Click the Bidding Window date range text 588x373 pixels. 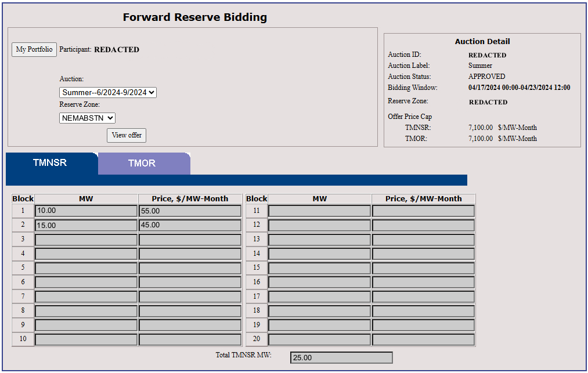coord(519,88)
